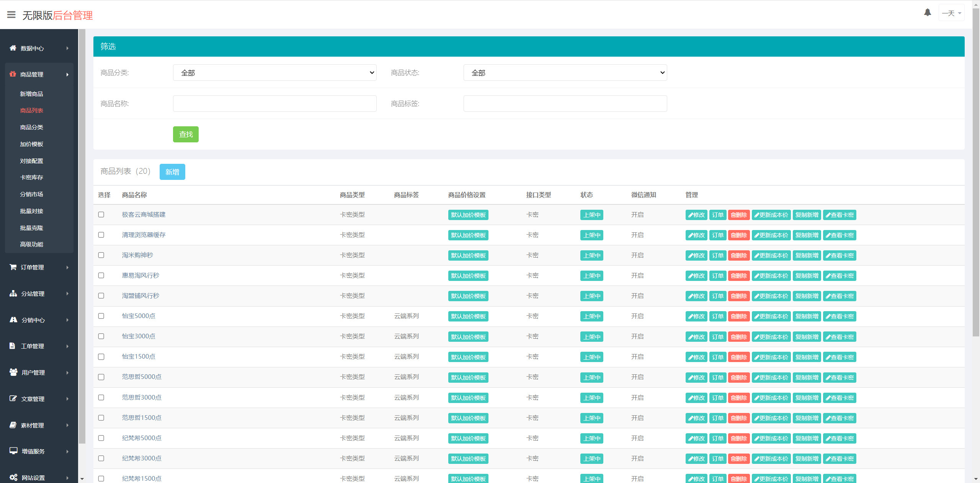Expand the 分站管理 menu arrow
This screenshot has width=980, height=483.
click(67, 294)
